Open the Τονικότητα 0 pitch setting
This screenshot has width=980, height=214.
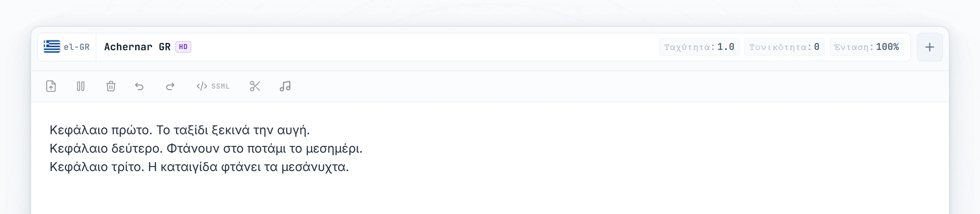click(x=784, y=47)
